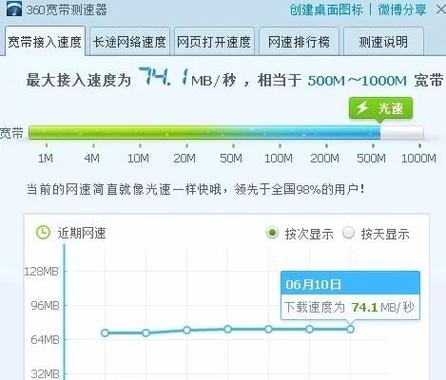
Task: Click the 06月10日 data point on the chart
Action: tap(350, 329)
